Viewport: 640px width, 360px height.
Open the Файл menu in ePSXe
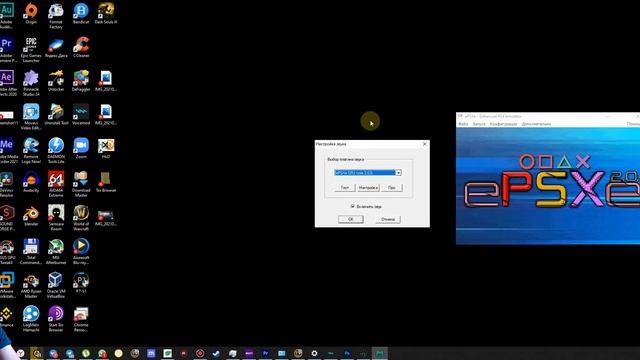pos(463,124)
